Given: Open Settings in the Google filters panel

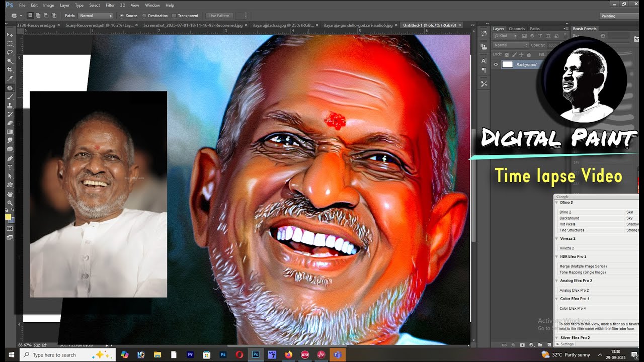Looking at the screenshot, I should tap(567, 344).
